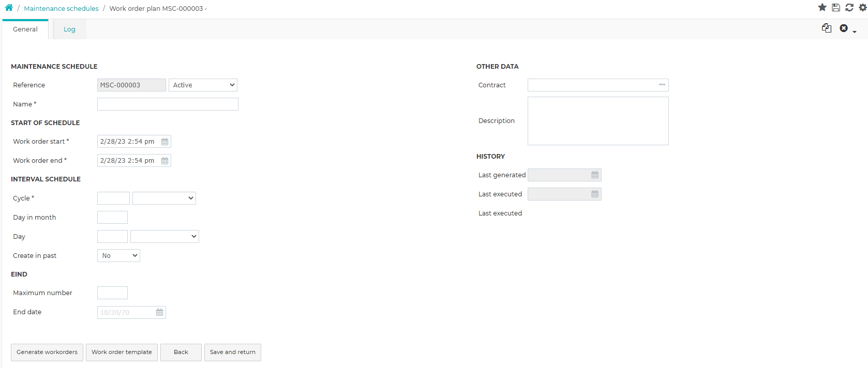Open the Active status dropdown

203,85
